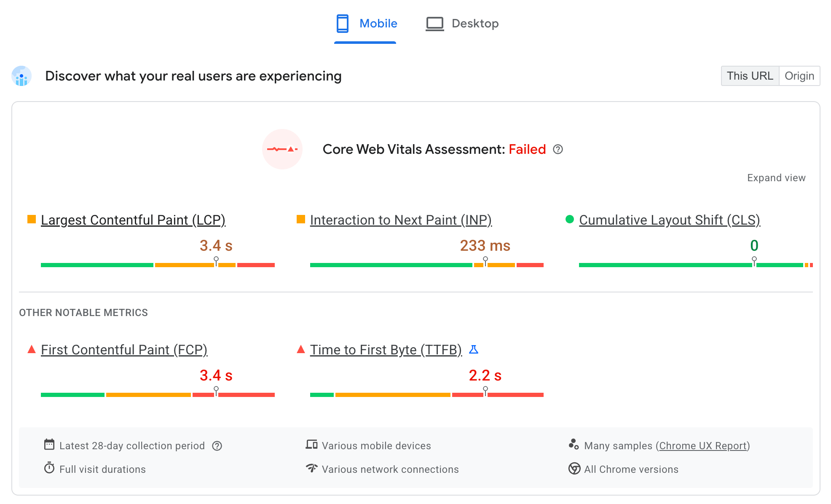Click the Core Web Vitals failed status icon
This screenshot has height=504, width=831.
(283, 149)
